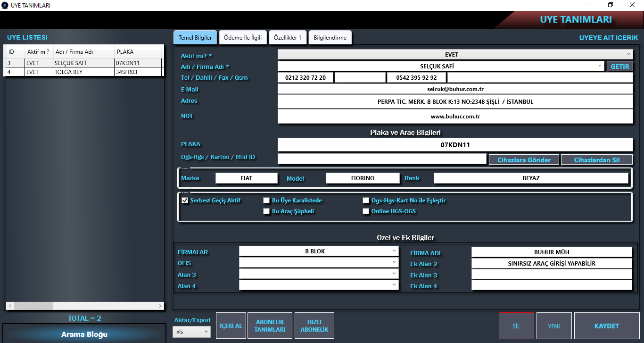Click the UYE TANIMLARI app icon in title bar
This screenshot has height=343, width=644.
click(x=5, y=5)
